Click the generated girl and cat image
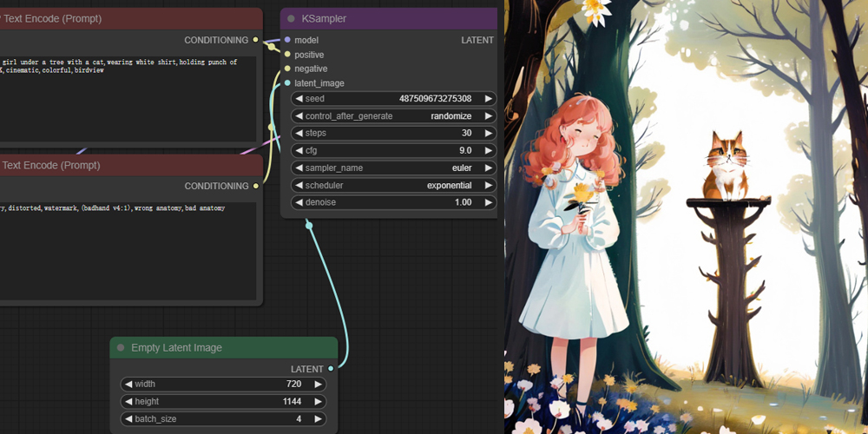This screenshot has height=434, width=868. coord(686,217)
